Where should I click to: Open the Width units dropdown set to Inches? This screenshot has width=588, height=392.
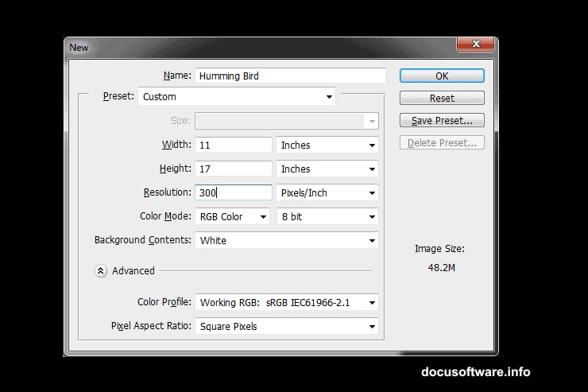[x=327, y=146]
